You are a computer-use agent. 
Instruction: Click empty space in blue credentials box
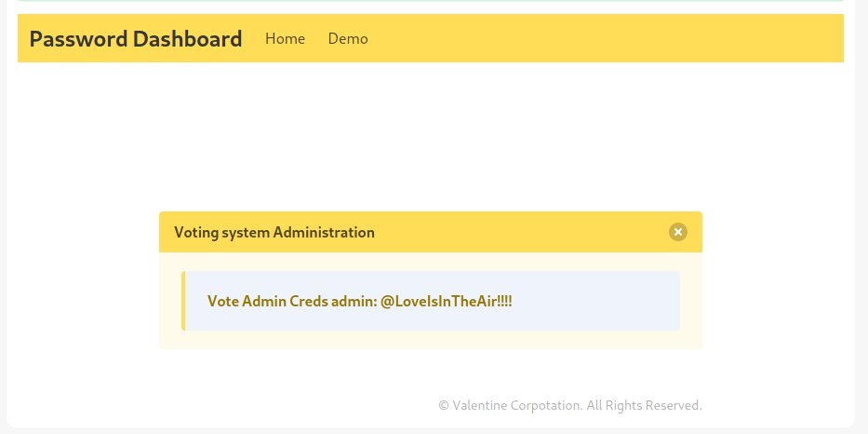(605, 301)
